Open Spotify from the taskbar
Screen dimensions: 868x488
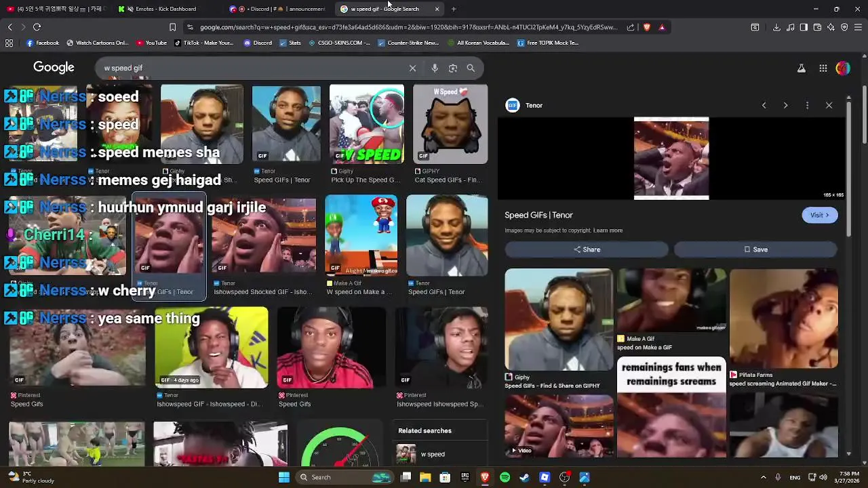coord(505,477)
